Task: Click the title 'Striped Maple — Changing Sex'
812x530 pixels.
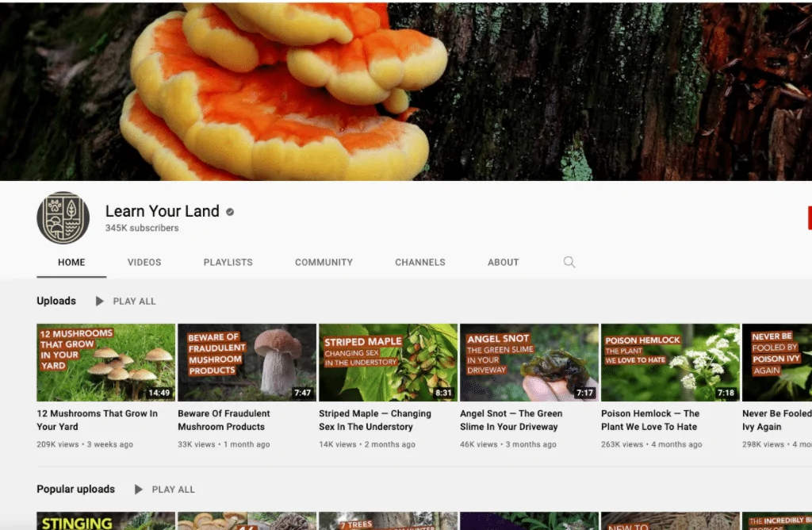Action: click(x=375, y=421)
